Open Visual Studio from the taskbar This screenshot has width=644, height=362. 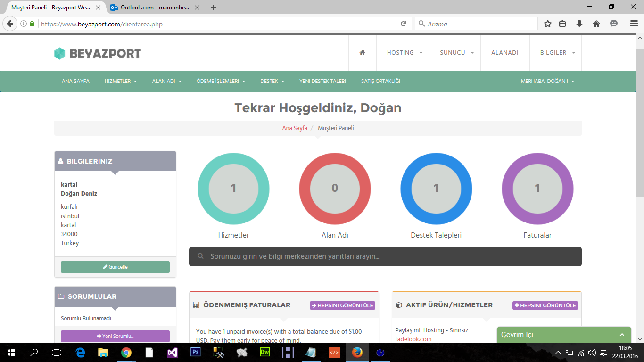[172, 353]
